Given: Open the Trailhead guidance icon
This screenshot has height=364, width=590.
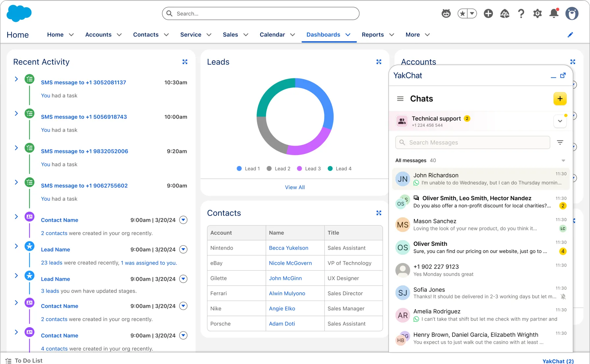Looking at the screenshot, I should coord(505,13).
